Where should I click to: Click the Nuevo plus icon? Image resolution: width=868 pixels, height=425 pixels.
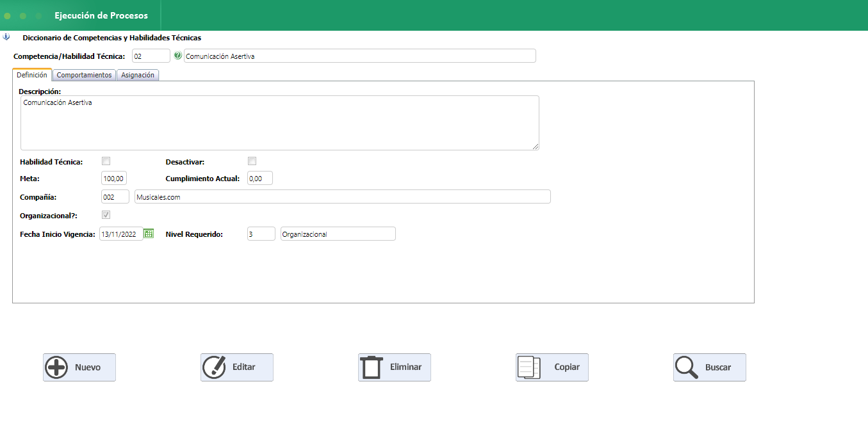click(56, 367)
